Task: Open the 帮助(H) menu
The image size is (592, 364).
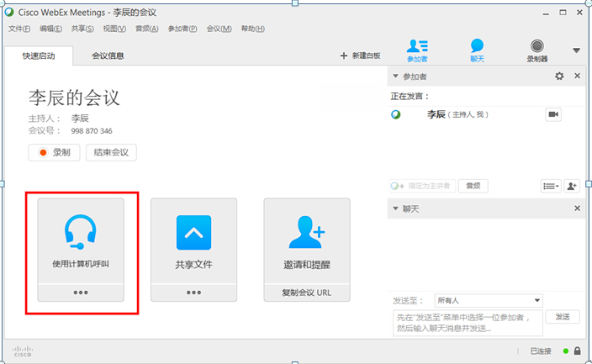Action: tap(252, 29)
